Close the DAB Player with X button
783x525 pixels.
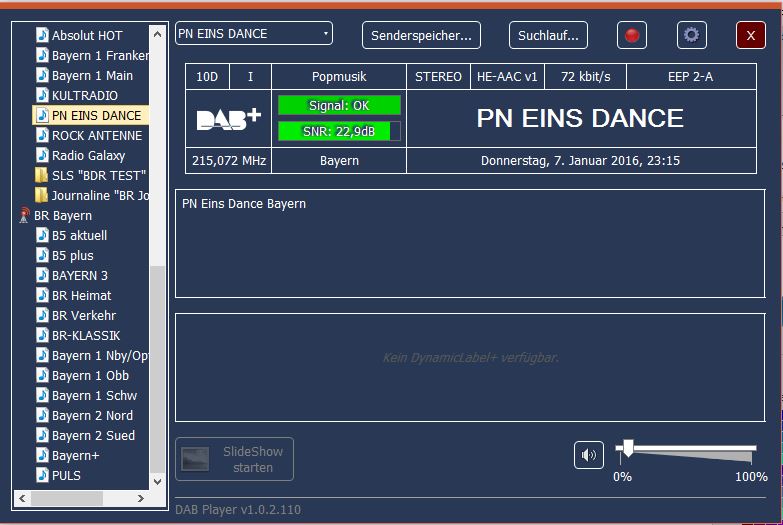(x=750, y=36)
